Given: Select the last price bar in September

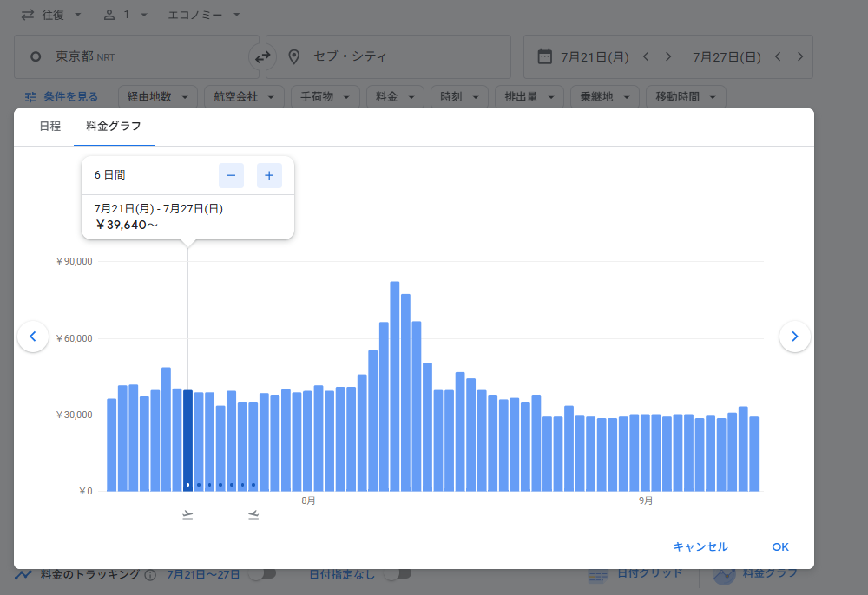Looking at the screenshot, I should coord(754,454).
